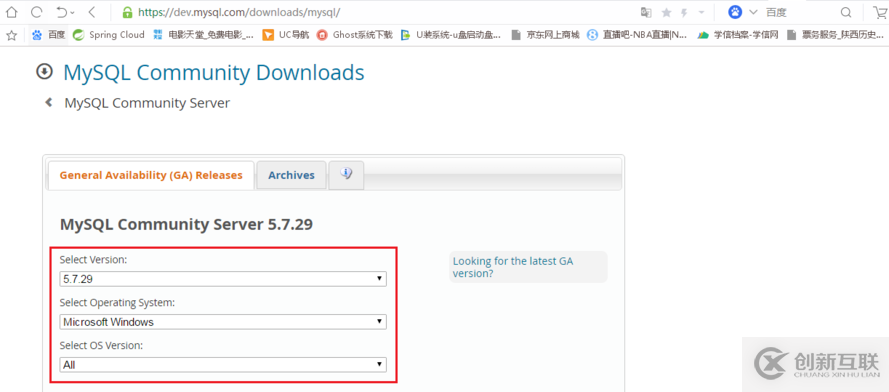Screen dimensions: 889x392
Task: Click the MySQL Community Server 5.7.29 heading
Action: point(187,225)
